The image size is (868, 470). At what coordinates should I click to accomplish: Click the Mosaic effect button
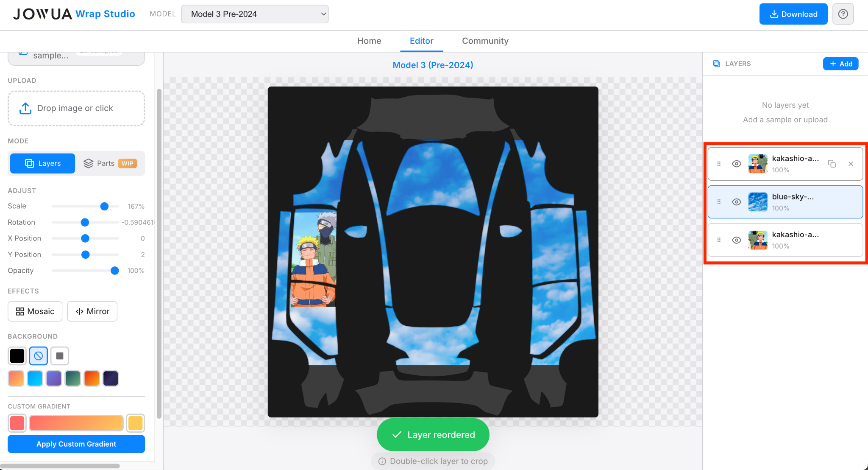point(35,311)
